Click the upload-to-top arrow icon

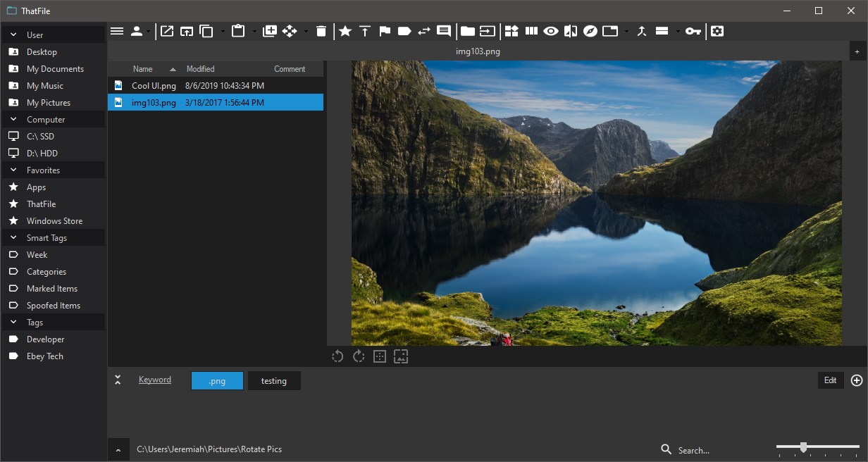365,31
